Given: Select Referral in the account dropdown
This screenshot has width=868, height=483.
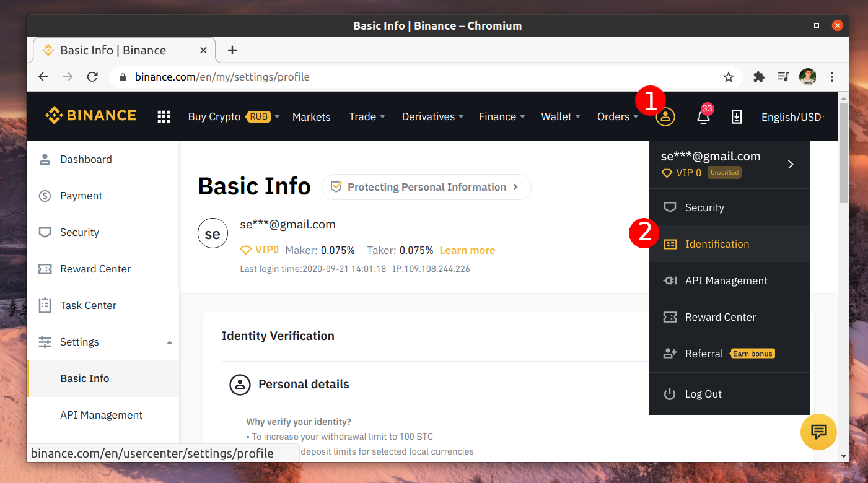Looking at the screenshot, I should (x=729, y=354).
